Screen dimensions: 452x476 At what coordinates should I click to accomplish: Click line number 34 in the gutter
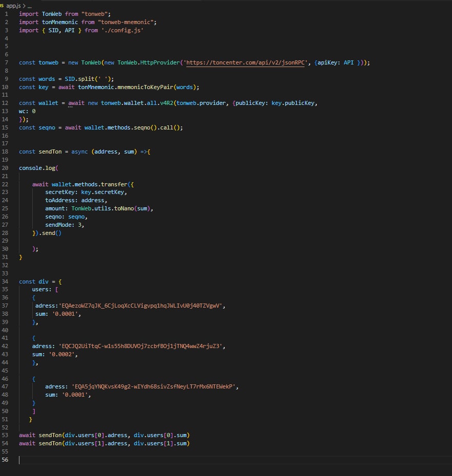coord(5,282)
